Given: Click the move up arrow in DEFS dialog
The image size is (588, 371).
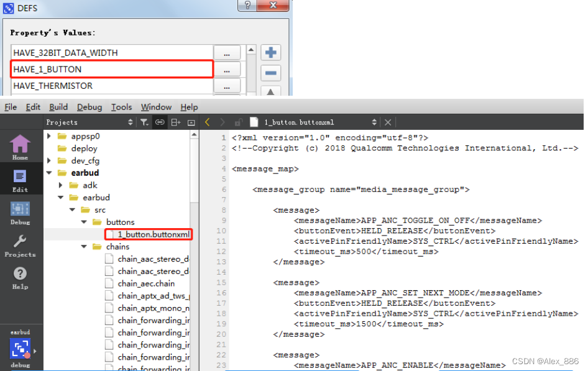Looking at the screenshot, I should pyautogui.click(x=271, y=91).
